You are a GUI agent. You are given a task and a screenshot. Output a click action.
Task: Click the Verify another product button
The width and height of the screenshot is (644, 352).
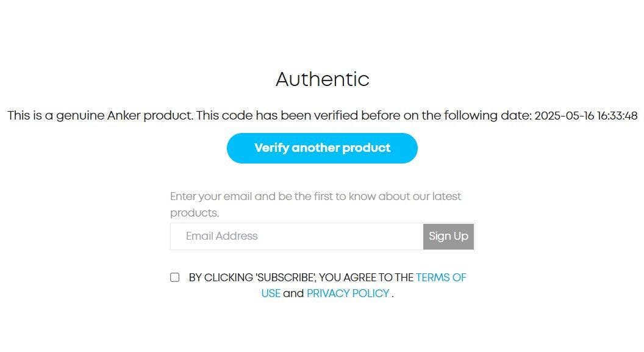point(322,148)
